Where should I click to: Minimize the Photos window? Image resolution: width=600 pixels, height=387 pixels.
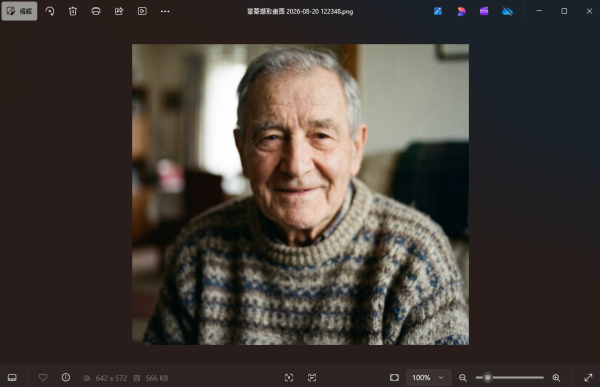pos(539,11)
